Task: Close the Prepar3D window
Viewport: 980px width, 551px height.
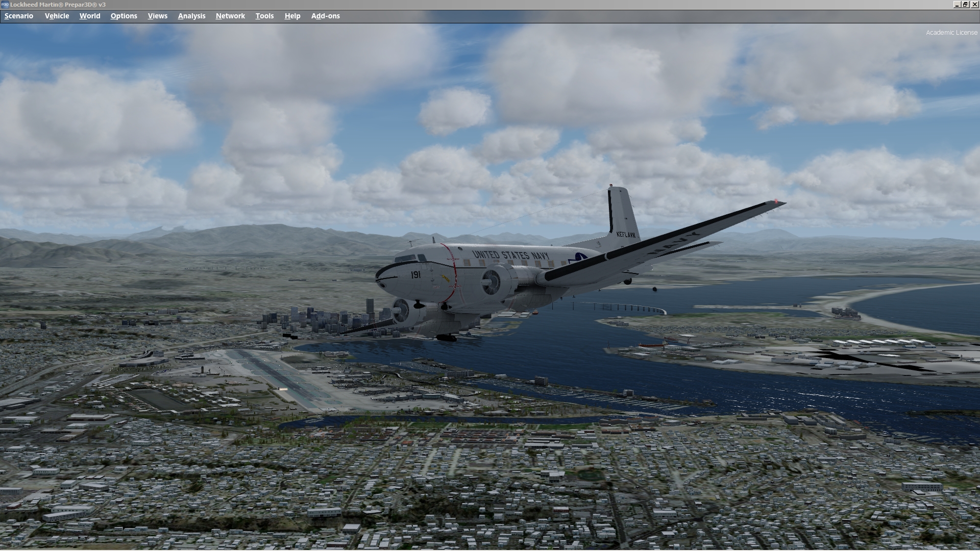Action: pos(974,5)
